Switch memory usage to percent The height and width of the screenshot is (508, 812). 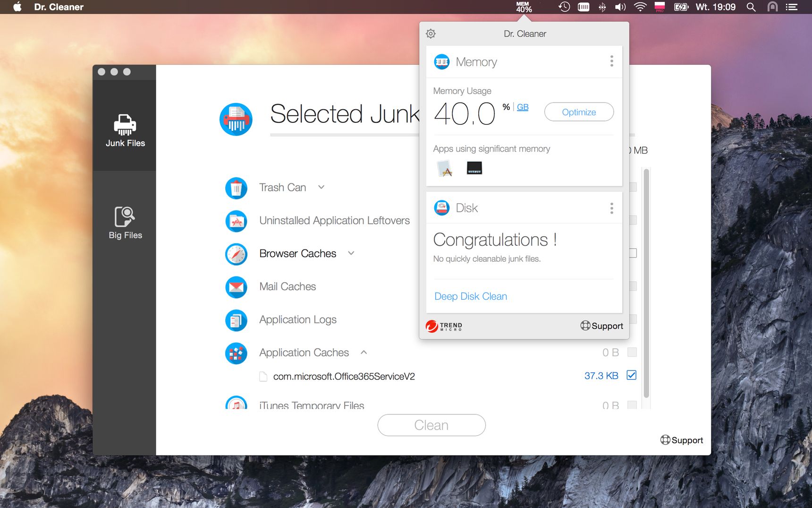(506, 107)
